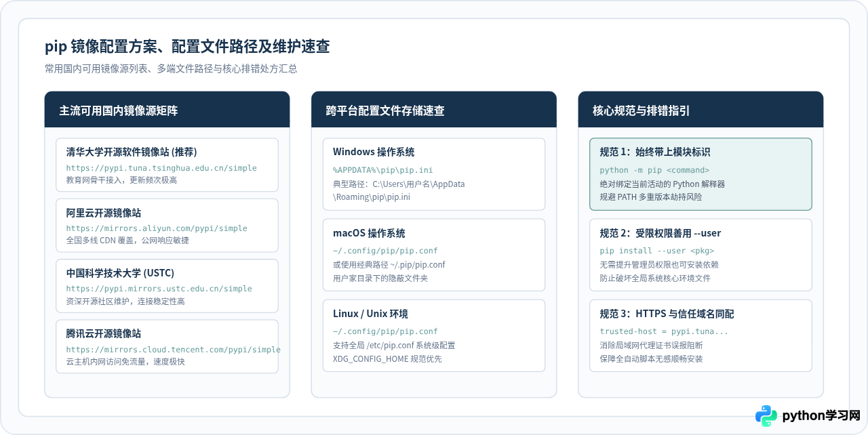Select the "pip install --user <pkg>" code line
Viewport: 868px width, 435px height.
point(657,251)
